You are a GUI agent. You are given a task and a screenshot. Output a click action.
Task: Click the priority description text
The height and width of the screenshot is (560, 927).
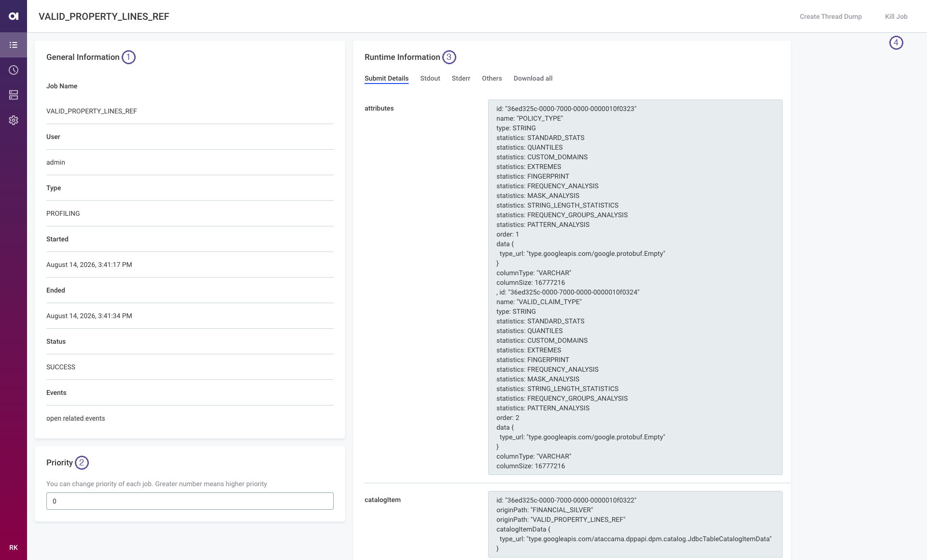pos(156,484)
